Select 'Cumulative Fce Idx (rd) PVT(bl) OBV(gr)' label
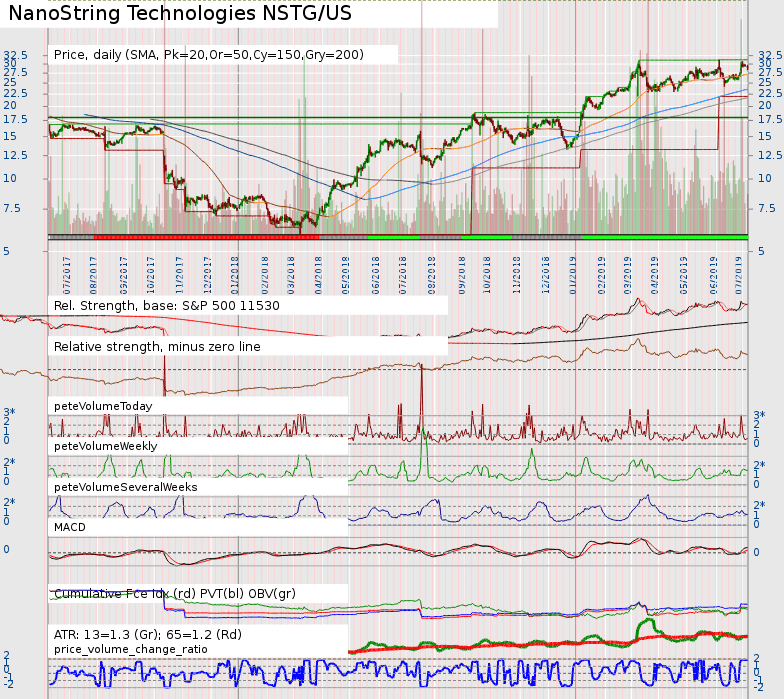784x699 pixels. 174,594
